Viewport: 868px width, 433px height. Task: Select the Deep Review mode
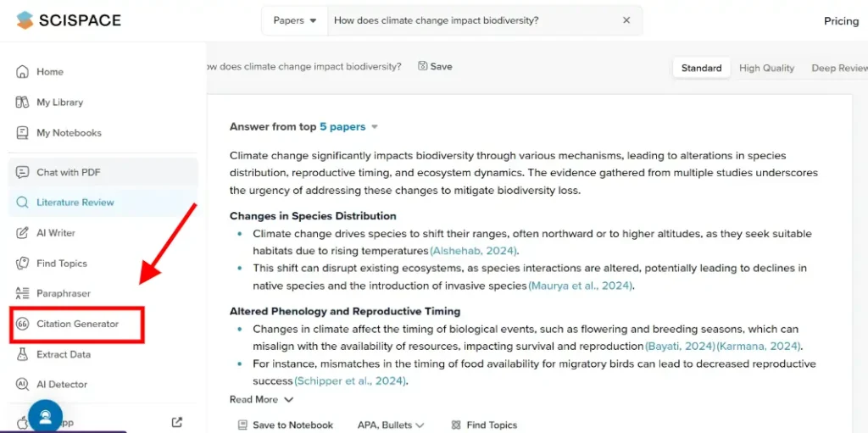point(839,68)
